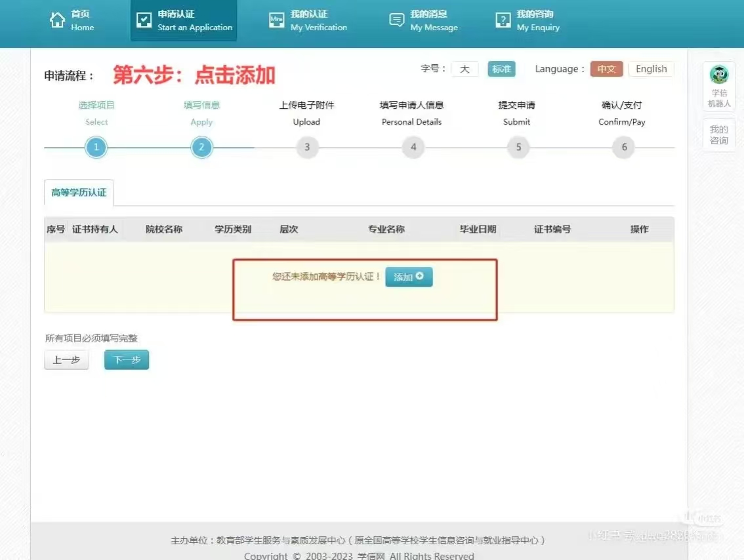Viewport: 744px width, 560px height.
Task: Click step 1 Select circle
Action: click(96, 147)
